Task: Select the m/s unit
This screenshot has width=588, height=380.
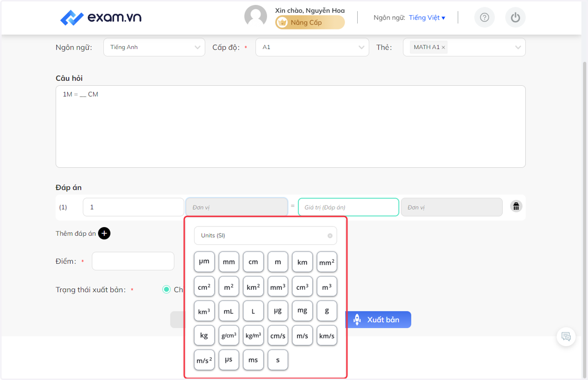Action: pos(302,335)
